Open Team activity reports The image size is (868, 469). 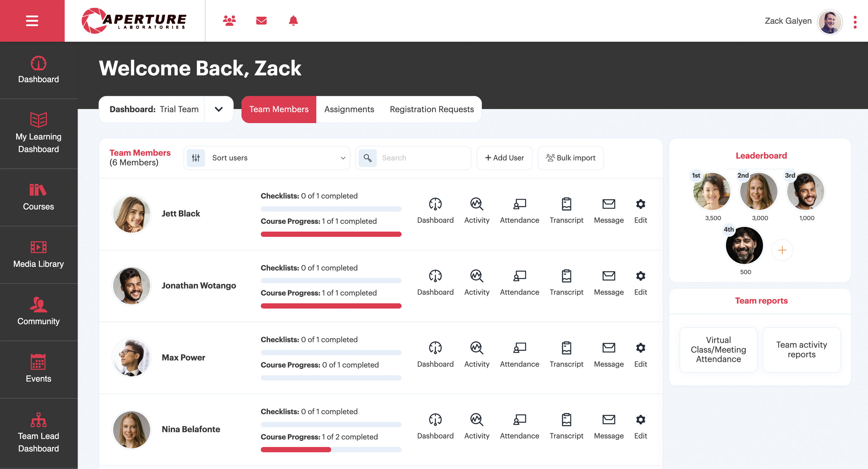point(801,350)
